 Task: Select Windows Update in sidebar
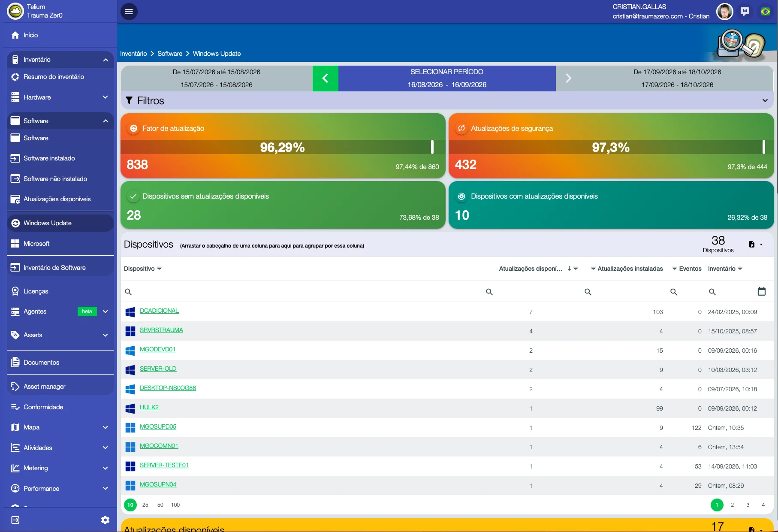pos(60,223)
